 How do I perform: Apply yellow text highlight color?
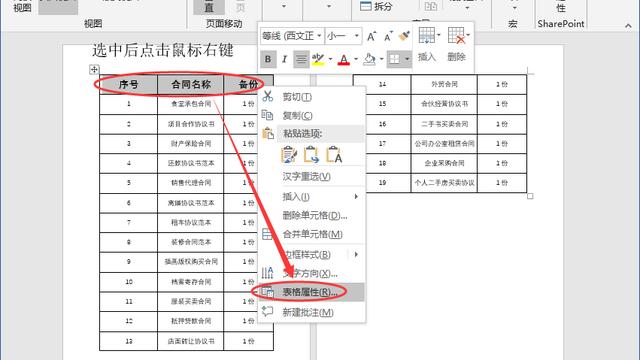point(318,60)
